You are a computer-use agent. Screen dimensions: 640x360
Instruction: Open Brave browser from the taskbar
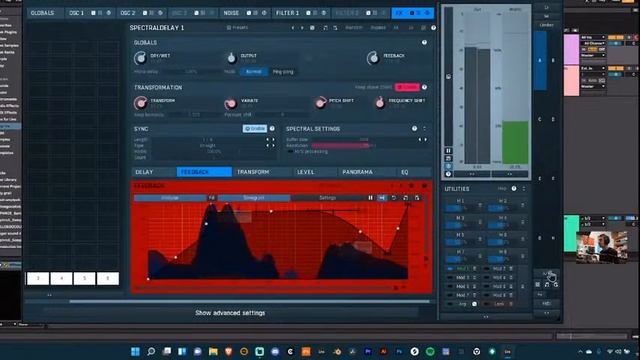click(x=229, y=351)
